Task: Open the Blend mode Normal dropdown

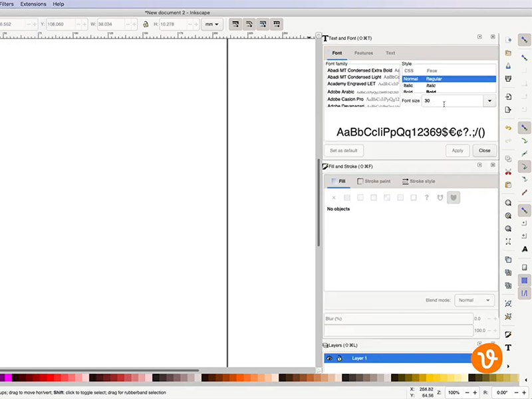Action: click(x=474, y=301)
